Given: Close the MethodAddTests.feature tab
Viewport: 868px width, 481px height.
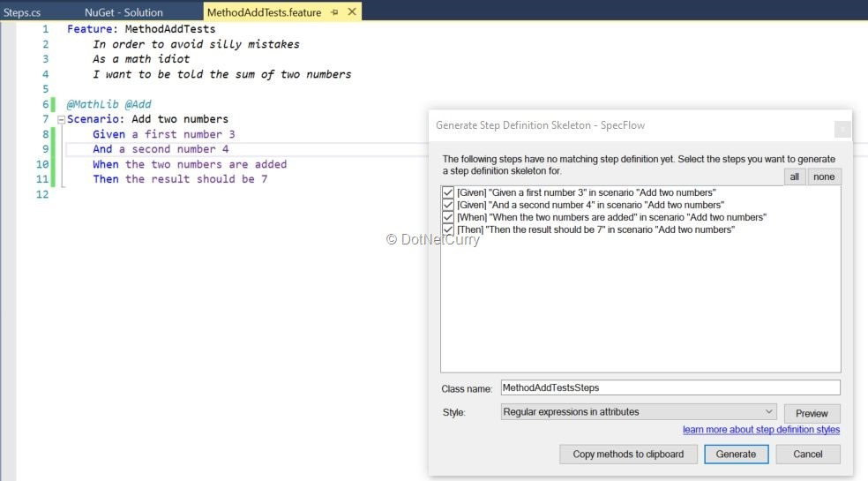Looking at the screenshot, I should [x=352, y=11].
